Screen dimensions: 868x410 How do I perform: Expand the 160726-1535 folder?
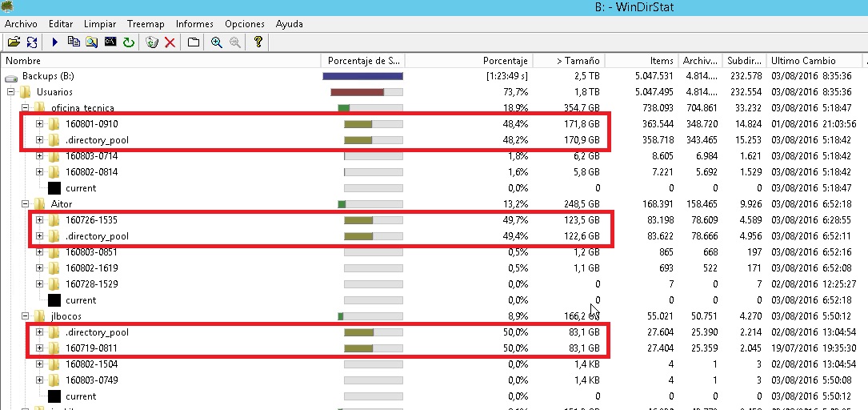[39, 220]
